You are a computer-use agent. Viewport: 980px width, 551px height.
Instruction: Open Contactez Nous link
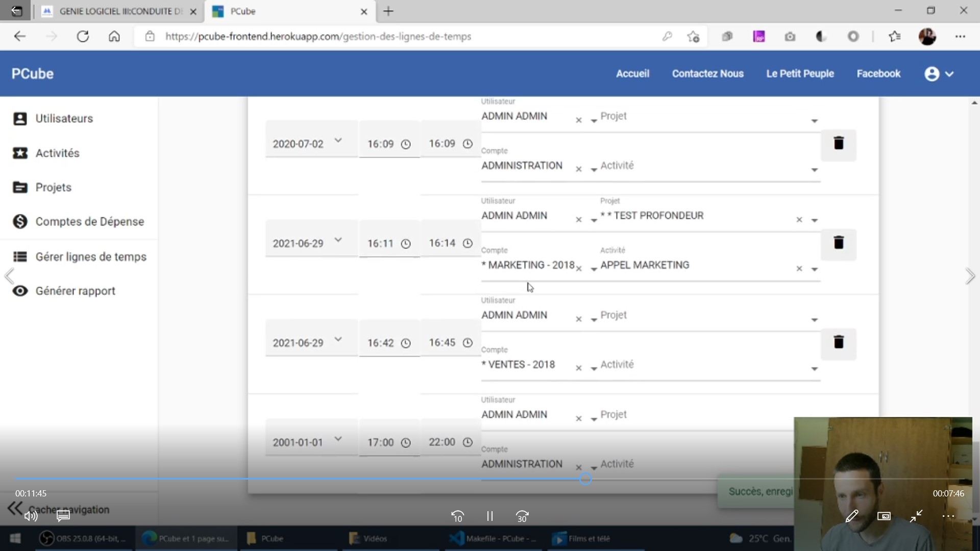(707, 73)
